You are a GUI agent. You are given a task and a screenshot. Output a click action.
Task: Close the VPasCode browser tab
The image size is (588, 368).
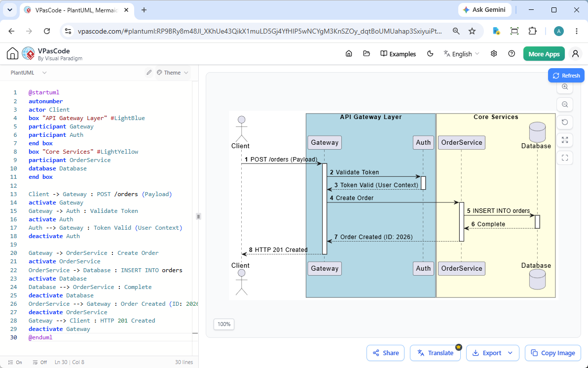pos(126,10)
